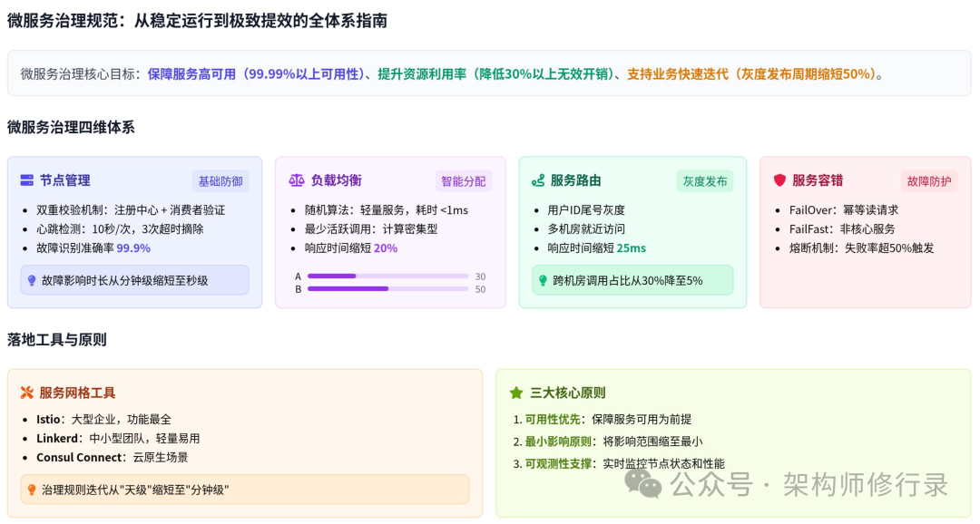Click progress bar B valued 50
Image resolution: width=980 pixels, height=524 pixels.
pos(388,288)
